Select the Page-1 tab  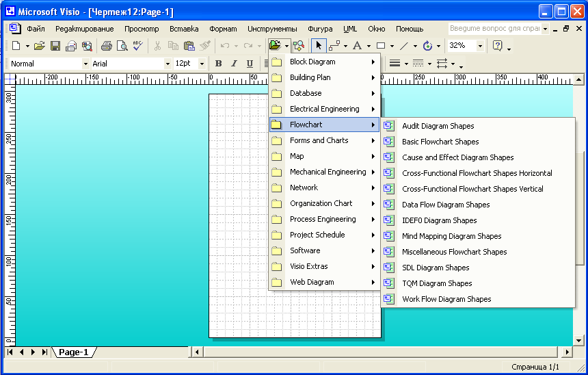click(74, 352)
